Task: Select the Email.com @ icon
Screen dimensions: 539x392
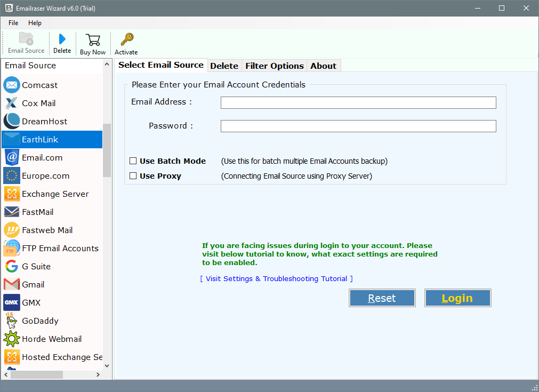Action: click(12, 157)
